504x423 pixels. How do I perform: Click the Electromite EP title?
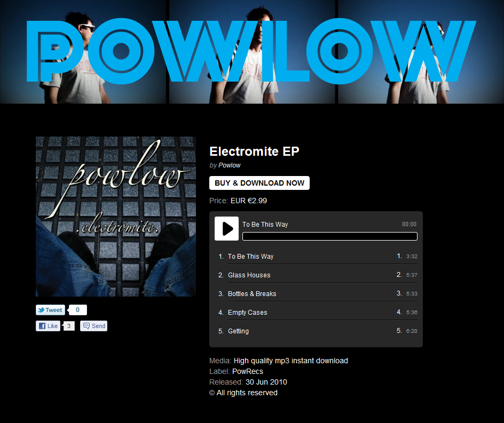point(254,151)
